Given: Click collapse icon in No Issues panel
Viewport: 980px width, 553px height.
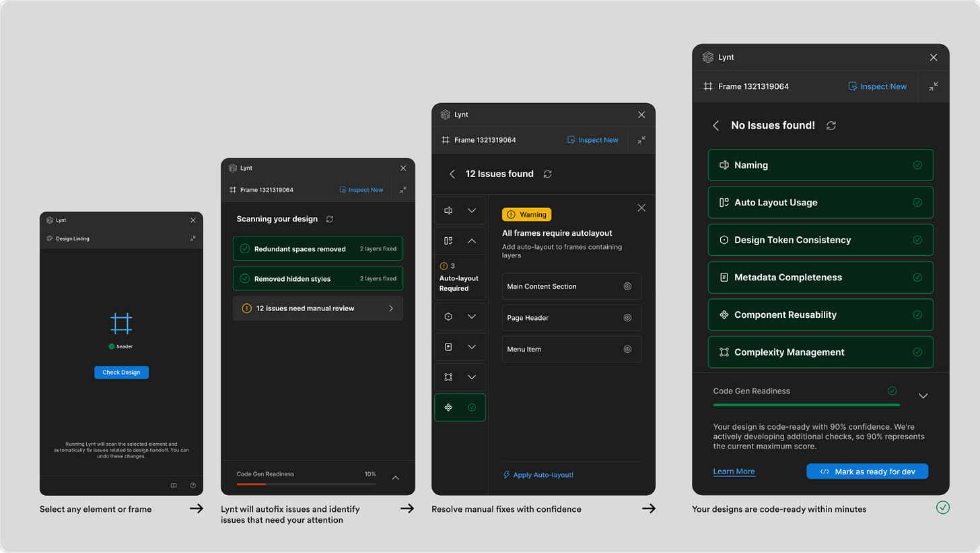Looking at the screenshot, I should coord(934,86).
